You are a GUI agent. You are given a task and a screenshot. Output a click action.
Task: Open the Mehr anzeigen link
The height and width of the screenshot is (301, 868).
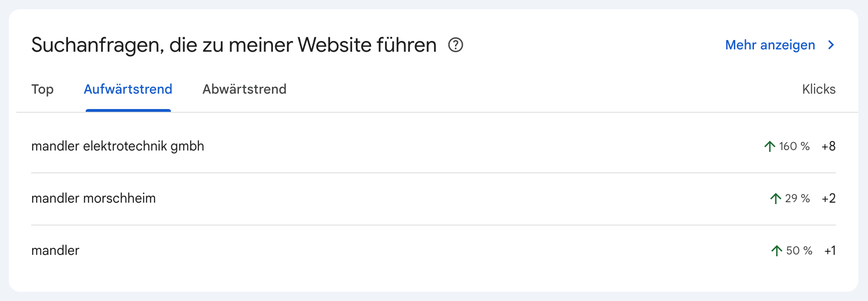pos(770,45)
